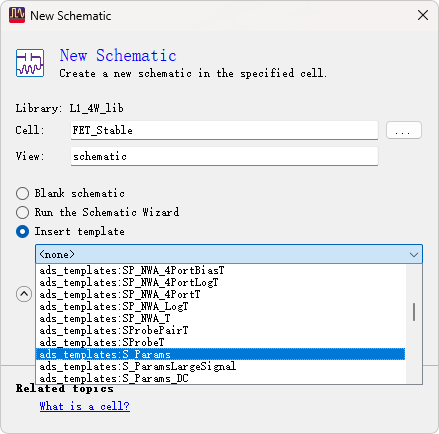Choose ads_templates:S_Params_DC entry
439x434 pixels.
pos(220,378)
